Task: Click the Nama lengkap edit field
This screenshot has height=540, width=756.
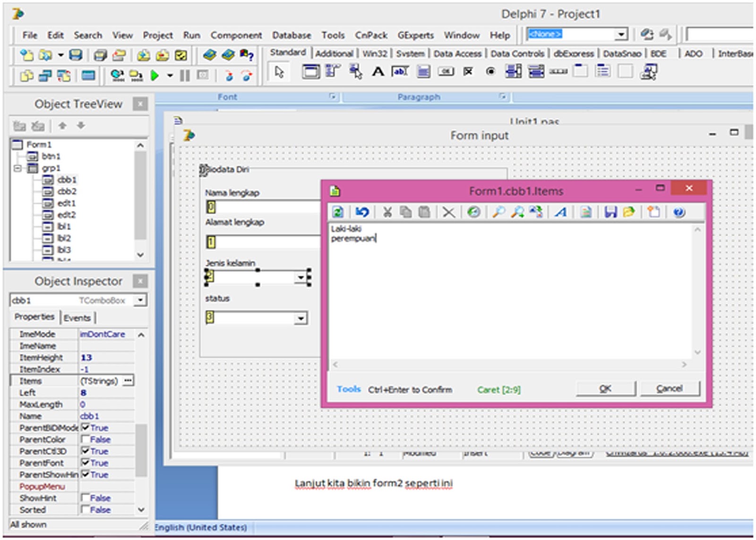Action: pos(263,207)
